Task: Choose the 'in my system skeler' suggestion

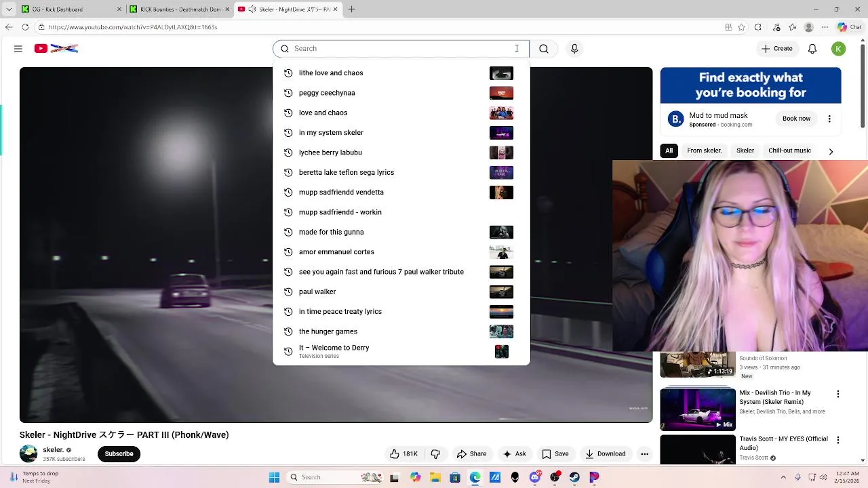Action: pos(401,133)
